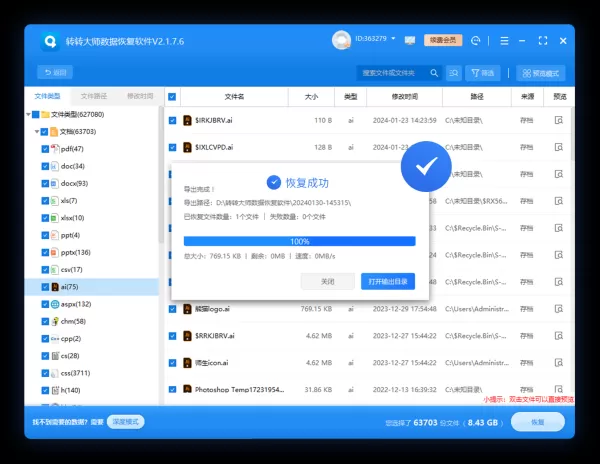Click the monitor icon in title bar
The image size is (600, 464).
(x=410, y=41)
